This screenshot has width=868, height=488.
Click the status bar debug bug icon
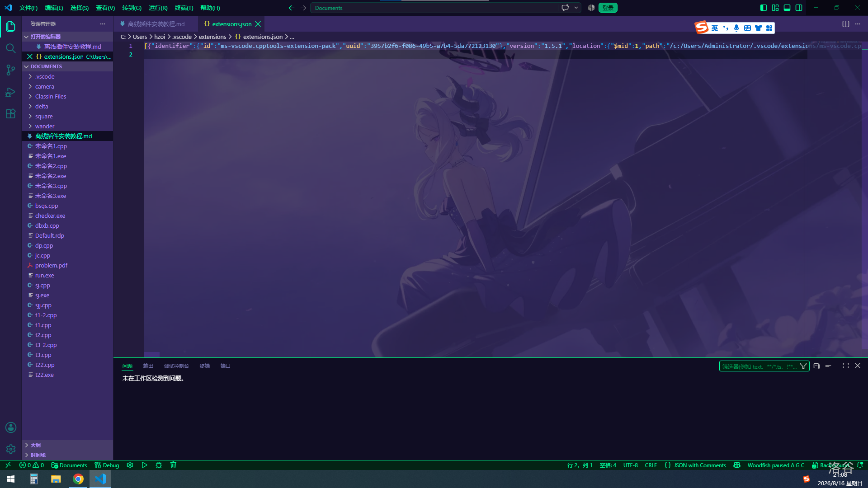[159, 465]
